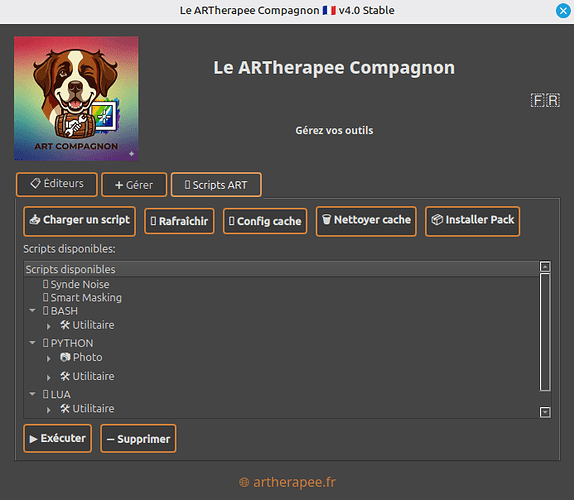The image size is (574, 500).
Task: Select the Smart Masking script
Action: click(82, 298)
